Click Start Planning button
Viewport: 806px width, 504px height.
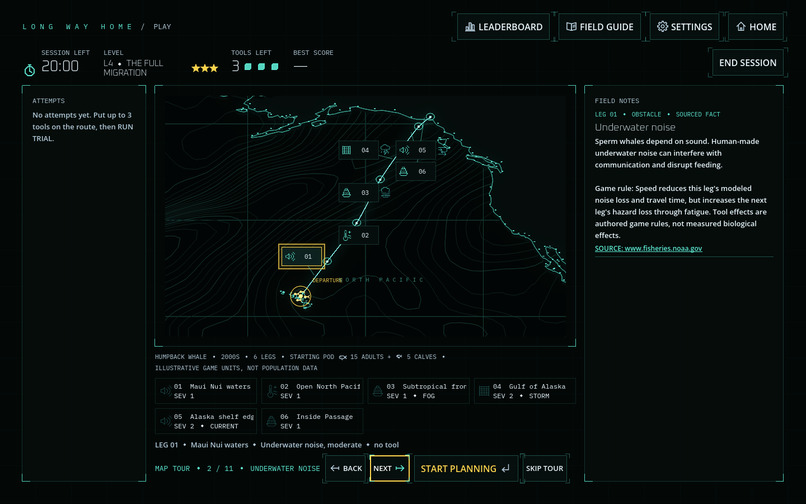[465, 469]
